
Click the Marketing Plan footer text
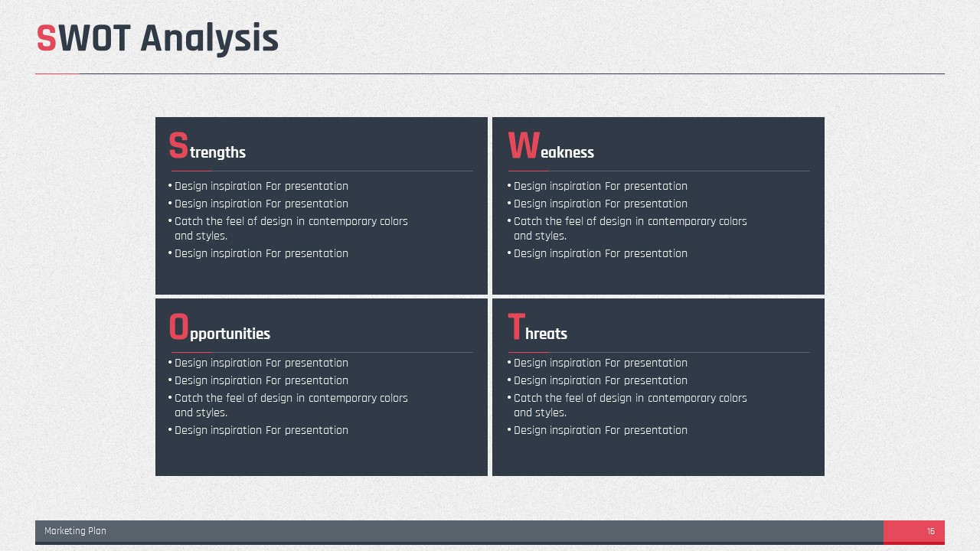[x=75, y=531]
